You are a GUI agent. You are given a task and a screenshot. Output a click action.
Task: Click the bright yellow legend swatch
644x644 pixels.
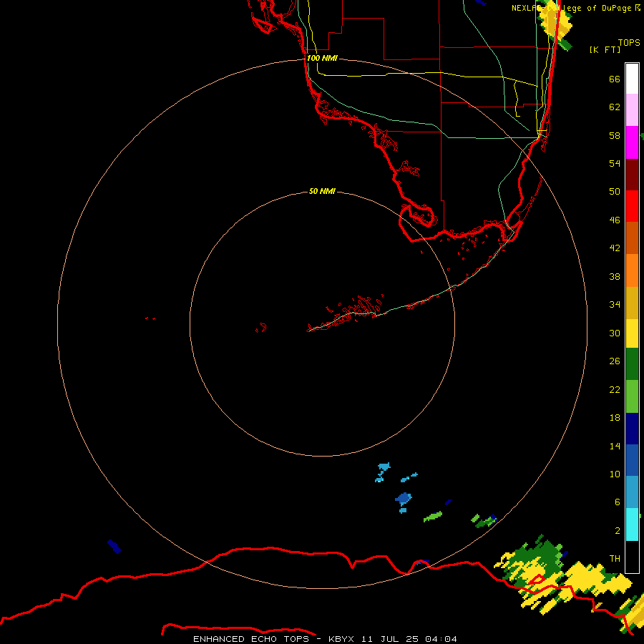(x=632, y=333)
